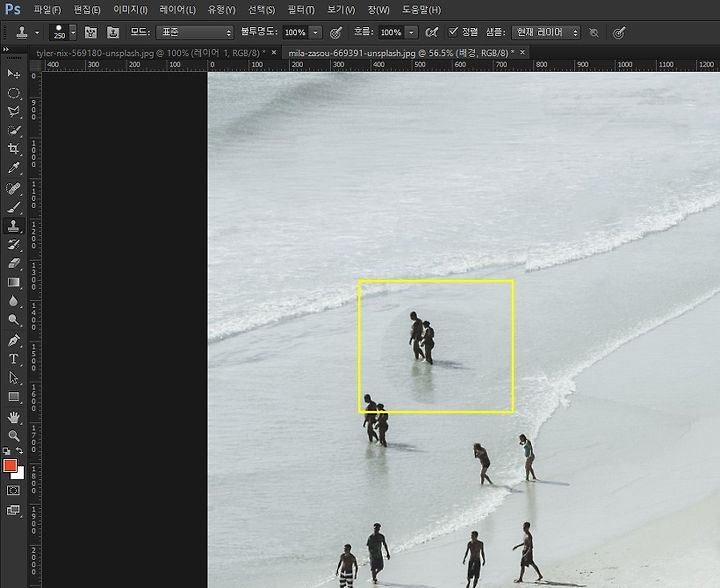The width and height of the screenshot is (720, 588).
Task: Select the Pen tool
Action: click(x=14, y=340)
